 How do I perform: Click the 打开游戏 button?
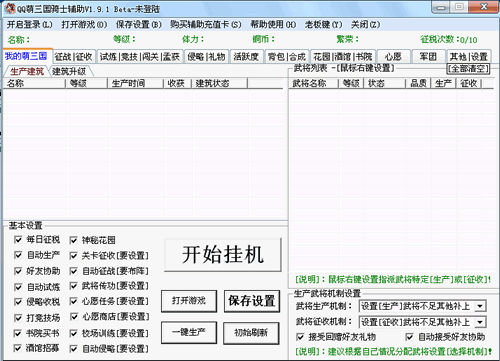(189, 301)
